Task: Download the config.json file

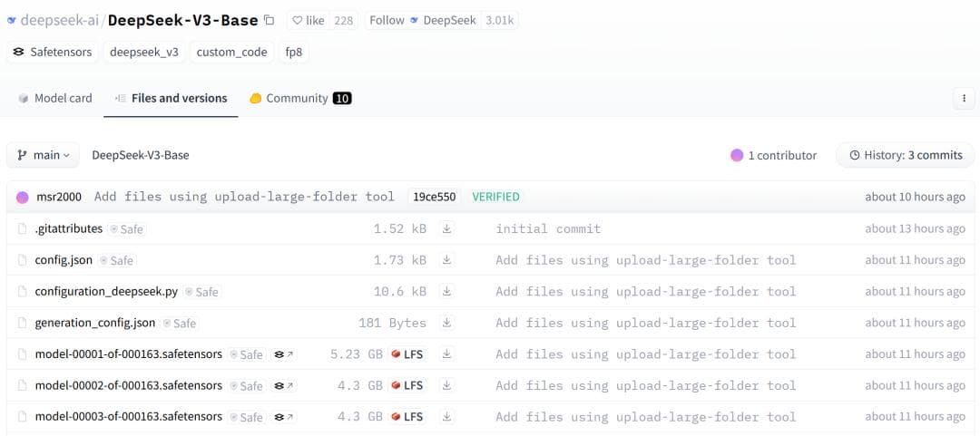Action: pyautogui.click(x=446, y=260)
